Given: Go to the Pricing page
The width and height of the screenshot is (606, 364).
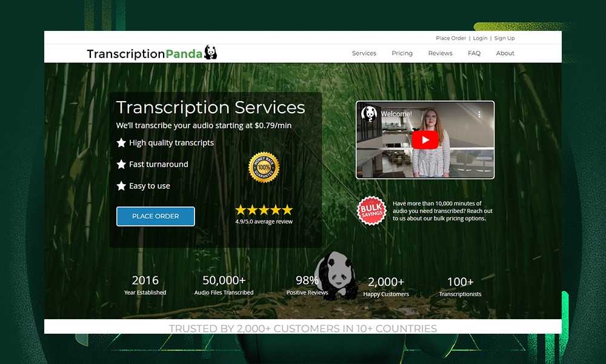Looking at the screenshot, I should click(402, 53).
